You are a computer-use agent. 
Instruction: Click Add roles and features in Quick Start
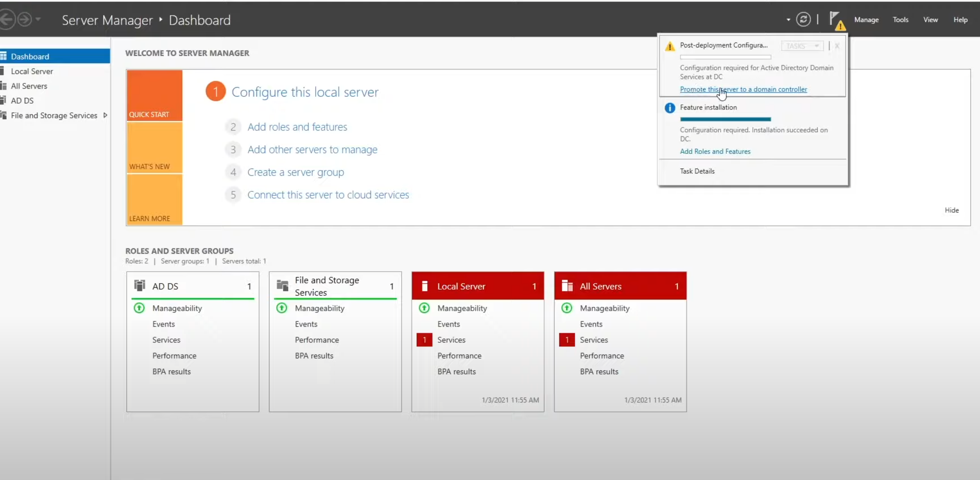tap(298, 127)
